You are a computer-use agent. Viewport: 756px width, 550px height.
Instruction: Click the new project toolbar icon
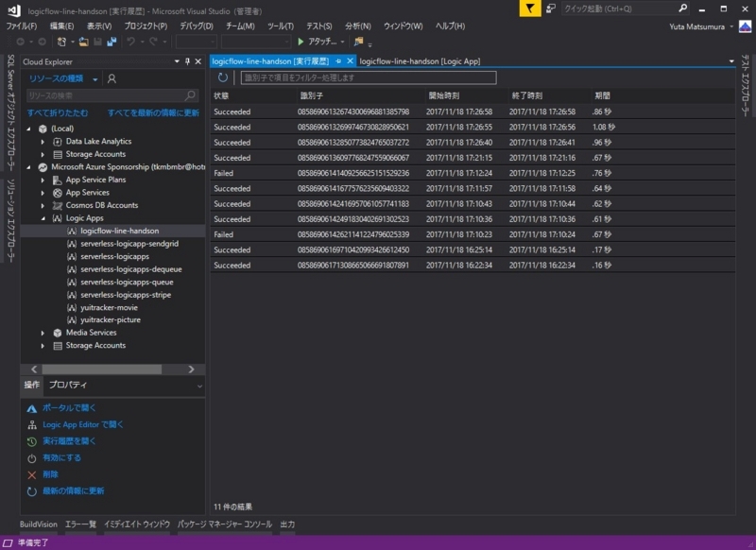click(61, 42)
